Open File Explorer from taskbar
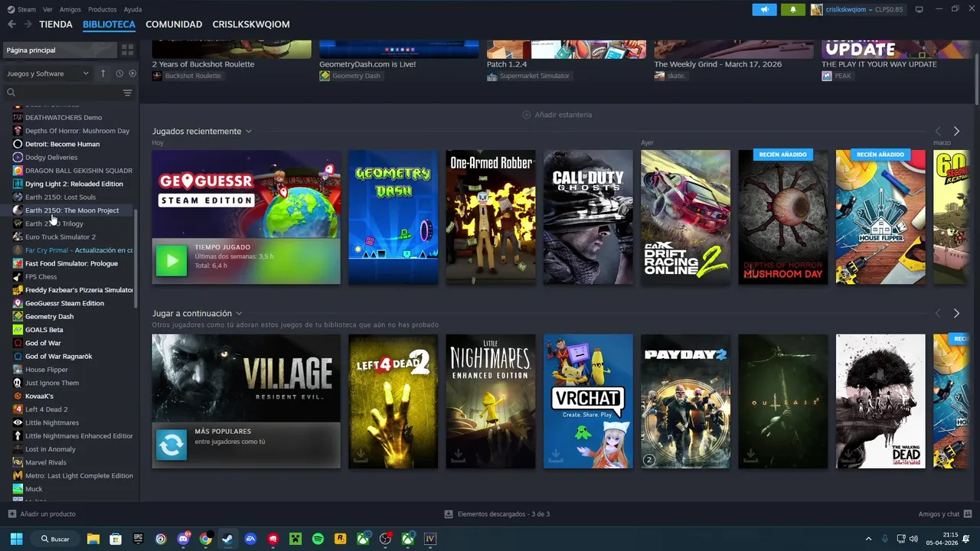The width and height of the screenshot is (980, 551). pyautogui.click(x=93, y=539)
